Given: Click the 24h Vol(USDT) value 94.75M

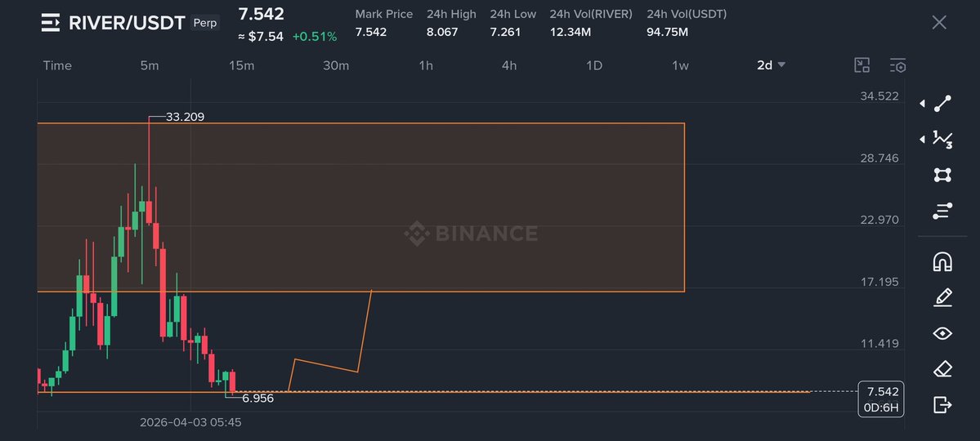Looking at the screenshot, I should click(667, 32).
